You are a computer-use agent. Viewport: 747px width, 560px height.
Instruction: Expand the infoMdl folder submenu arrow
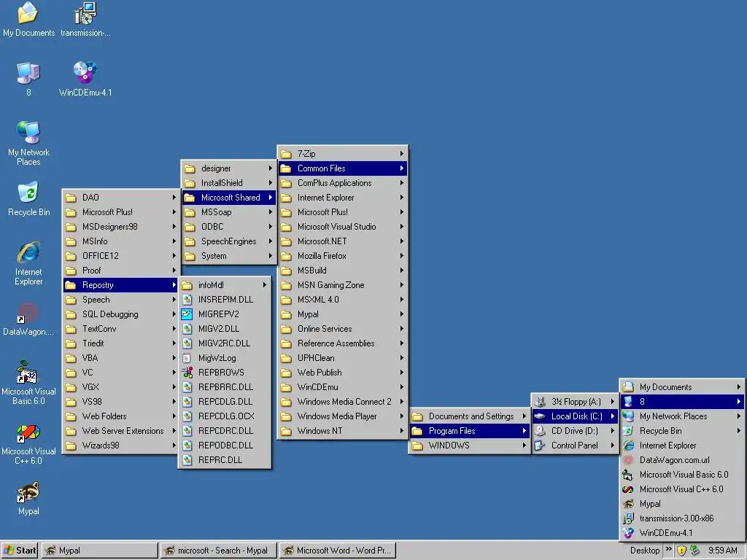(x=264, y=285)
